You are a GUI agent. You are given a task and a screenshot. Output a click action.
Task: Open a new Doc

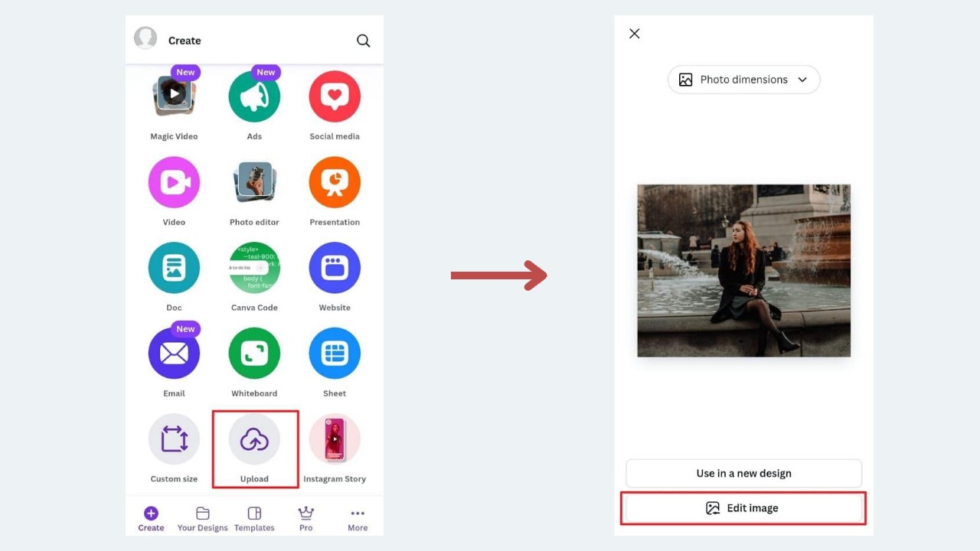click(x=174, y=268)
